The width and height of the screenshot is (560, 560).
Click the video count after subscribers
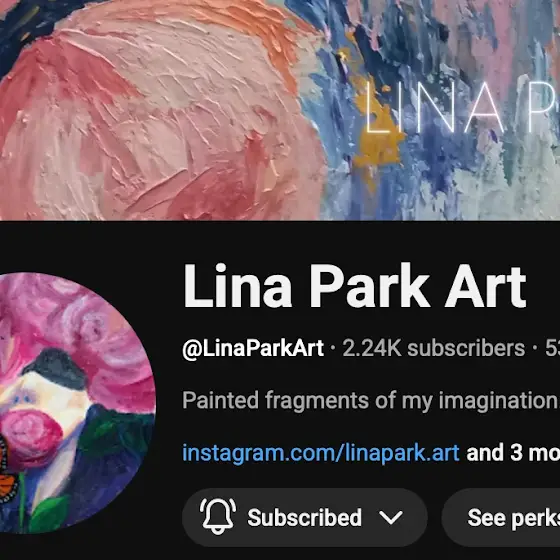point(552,348)
